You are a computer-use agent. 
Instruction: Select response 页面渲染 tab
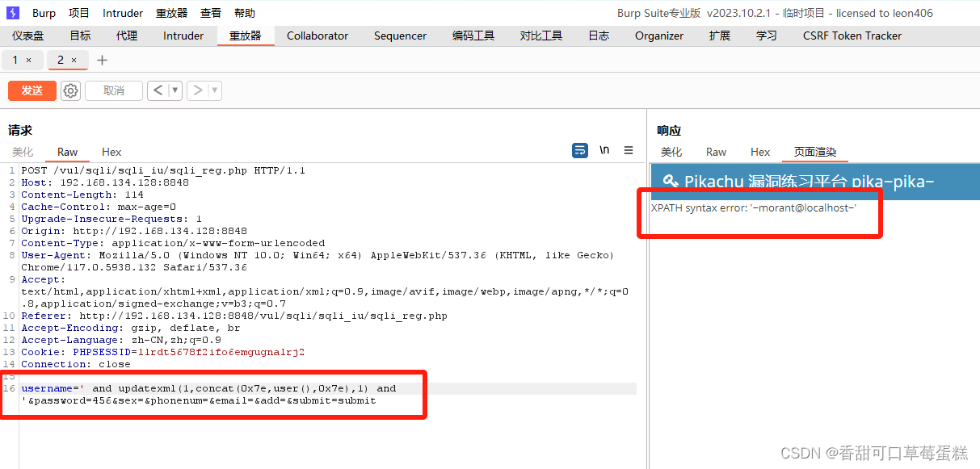click(815, 152)
